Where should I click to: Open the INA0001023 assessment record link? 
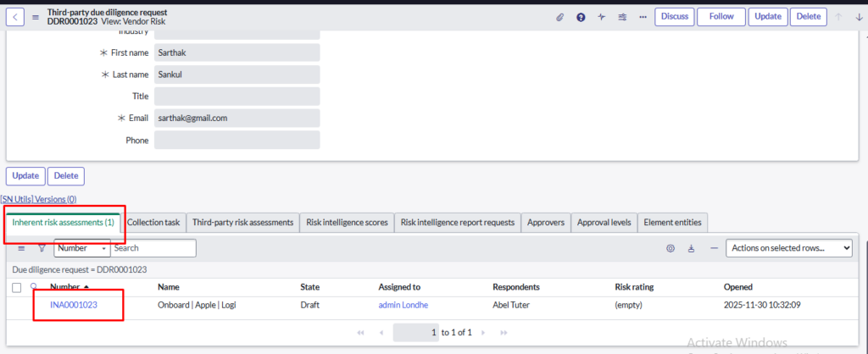(x=74, y=305)
